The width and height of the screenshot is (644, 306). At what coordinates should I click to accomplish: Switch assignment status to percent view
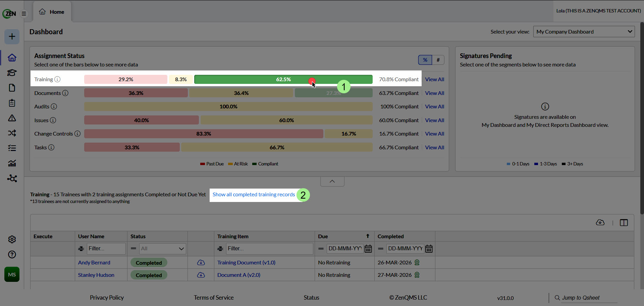tap(425, 60)
